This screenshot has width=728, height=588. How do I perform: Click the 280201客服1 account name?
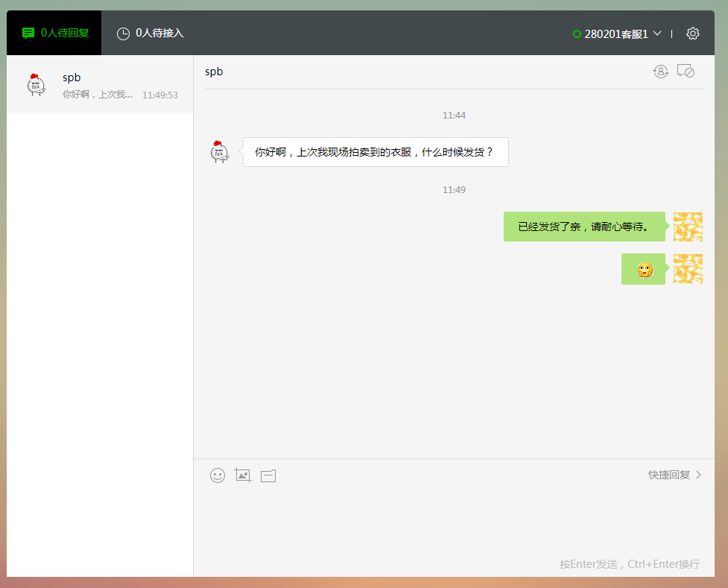[616, 34]
